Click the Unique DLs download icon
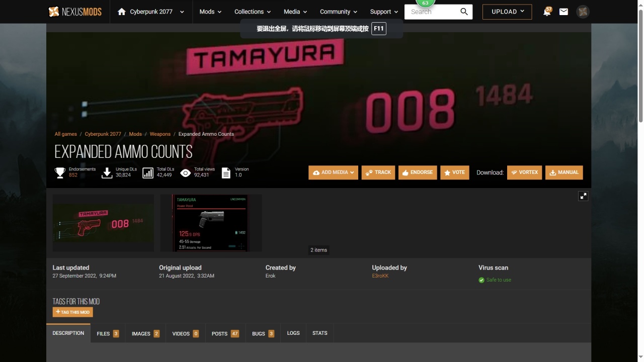This screenshot has height=362, width=644. [x=107, y=173]
